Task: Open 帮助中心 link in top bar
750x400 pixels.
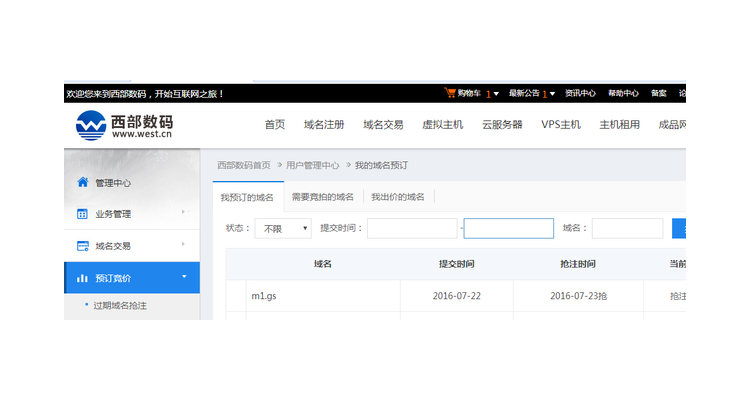Action: click(x=623, y=93)
